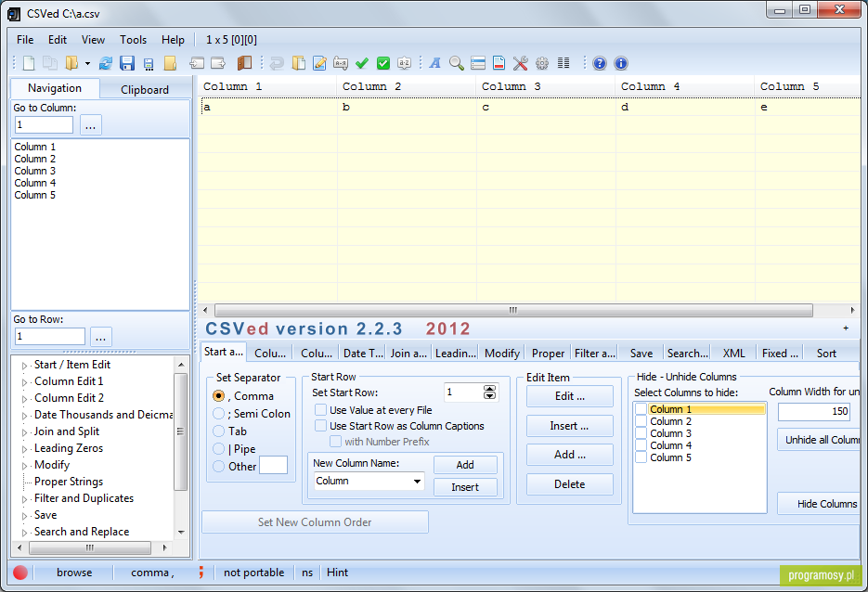
Task: Click the yellow note folder toolbar icon
Action: (170, 63)
